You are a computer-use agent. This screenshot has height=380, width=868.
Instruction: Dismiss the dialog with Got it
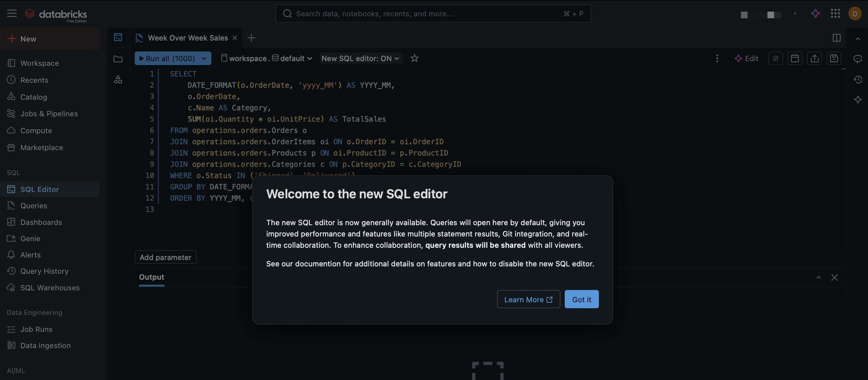[581, 299]
